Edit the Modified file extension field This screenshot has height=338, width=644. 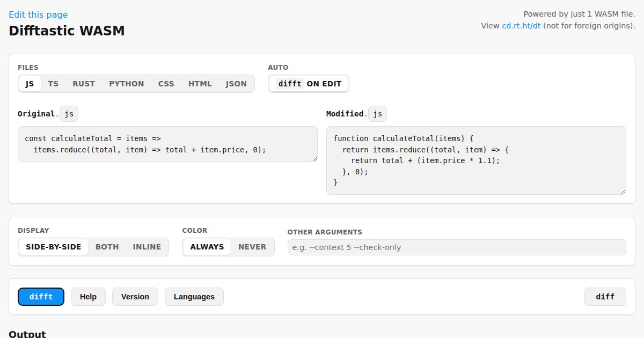377,114
